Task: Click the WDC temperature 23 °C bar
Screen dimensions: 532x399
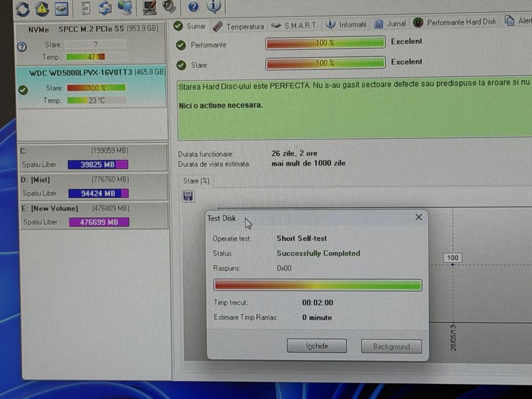Action: pos(97,100)
